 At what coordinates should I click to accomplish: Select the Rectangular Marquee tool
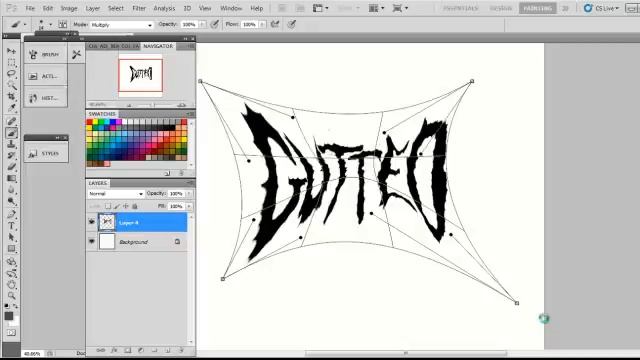(x=11, y=62)
